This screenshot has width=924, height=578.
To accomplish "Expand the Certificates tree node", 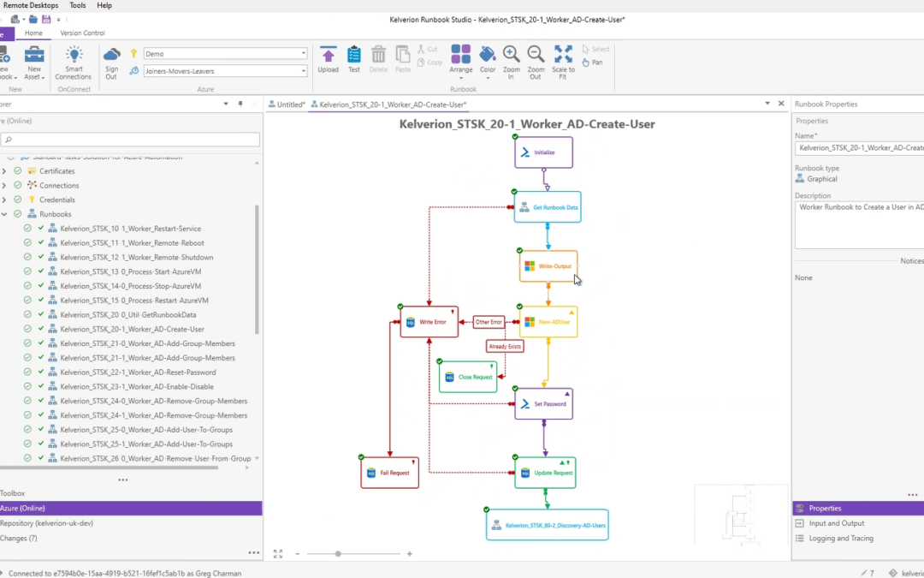I will [x=4, y=171].
